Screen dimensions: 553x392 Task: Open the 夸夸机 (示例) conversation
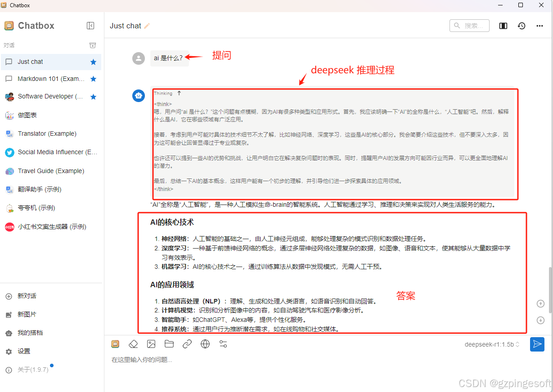tap(51, 208)
